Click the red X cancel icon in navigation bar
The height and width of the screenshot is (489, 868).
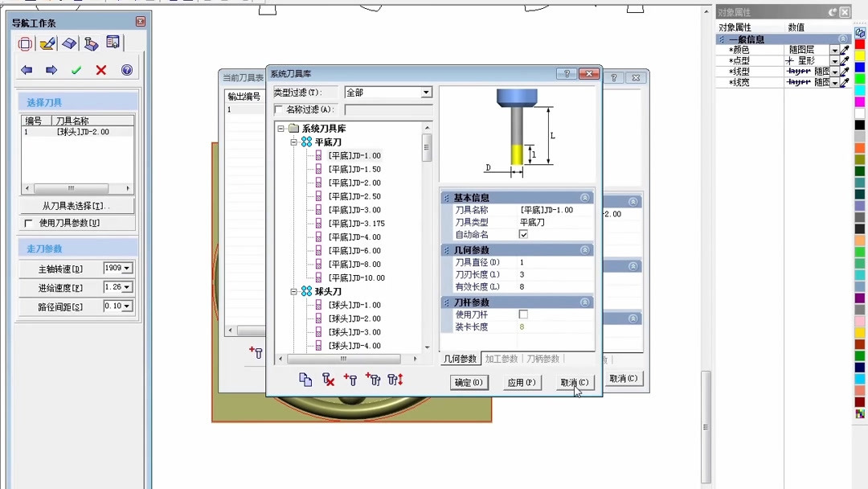pos(100,70)
